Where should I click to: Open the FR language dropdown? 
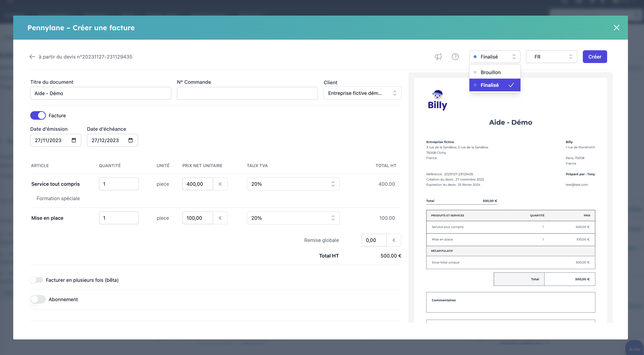(551, 57)
